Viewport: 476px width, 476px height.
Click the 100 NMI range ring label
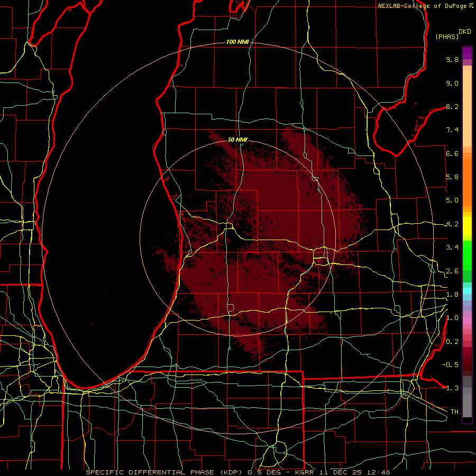(237, 42)
